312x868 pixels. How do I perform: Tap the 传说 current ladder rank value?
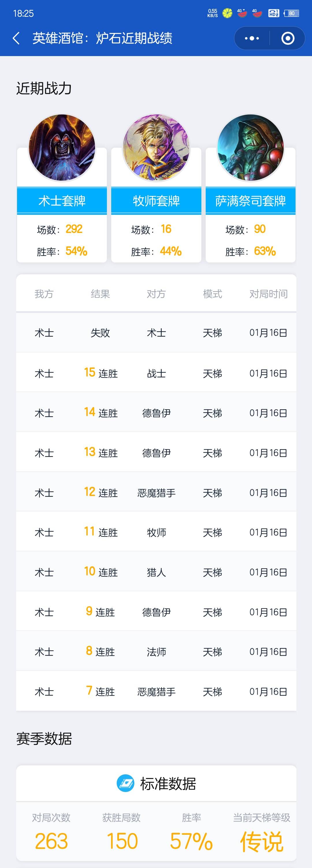point(261,841)
